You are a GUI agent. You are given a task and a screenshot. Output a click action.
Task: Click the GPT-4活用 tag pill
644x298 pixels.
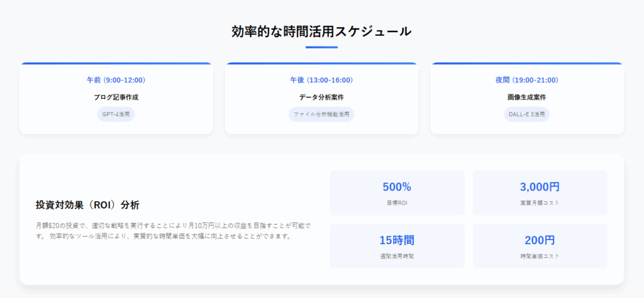(116, 114)
